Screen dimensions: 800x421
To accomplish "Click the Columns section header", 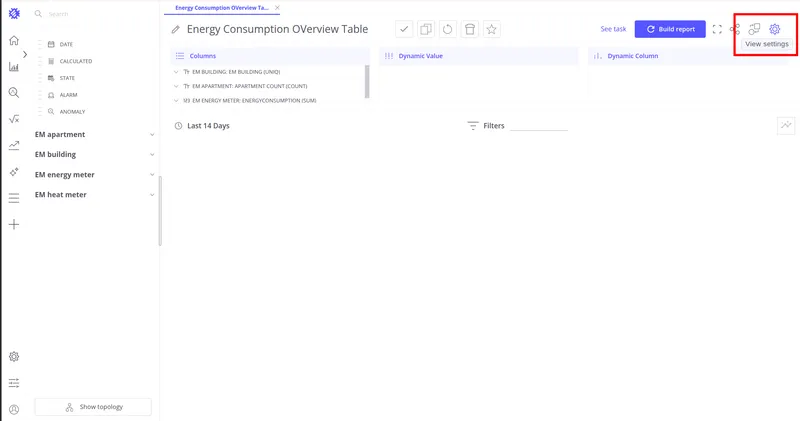I will point(270,56).
